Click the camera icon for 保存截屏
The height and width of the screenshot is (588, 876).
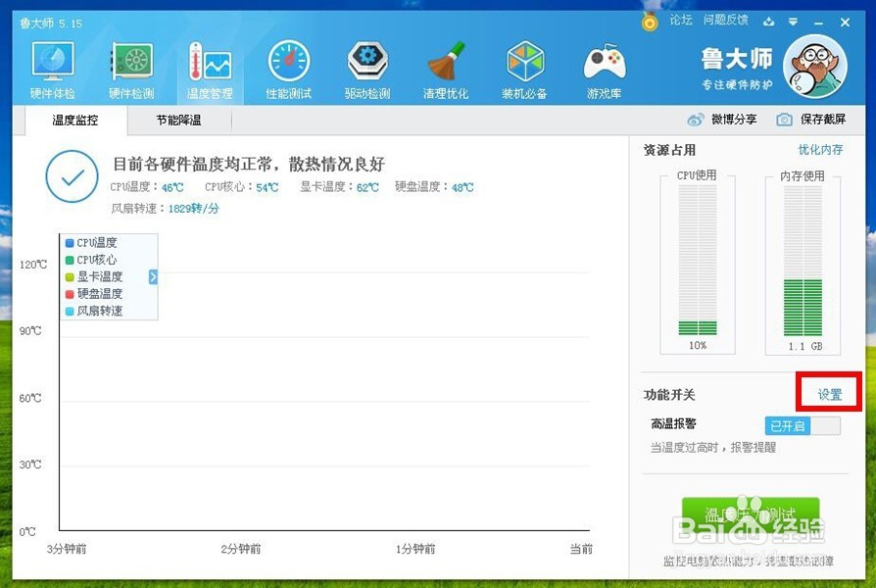pos(784,120)
